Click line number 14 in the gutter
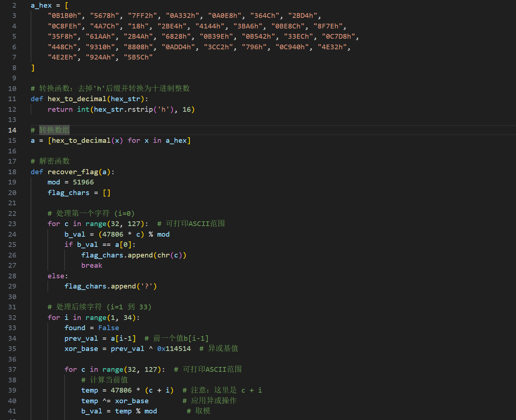Viewport: 516px width, 420px height. click(x=12, y=130)
